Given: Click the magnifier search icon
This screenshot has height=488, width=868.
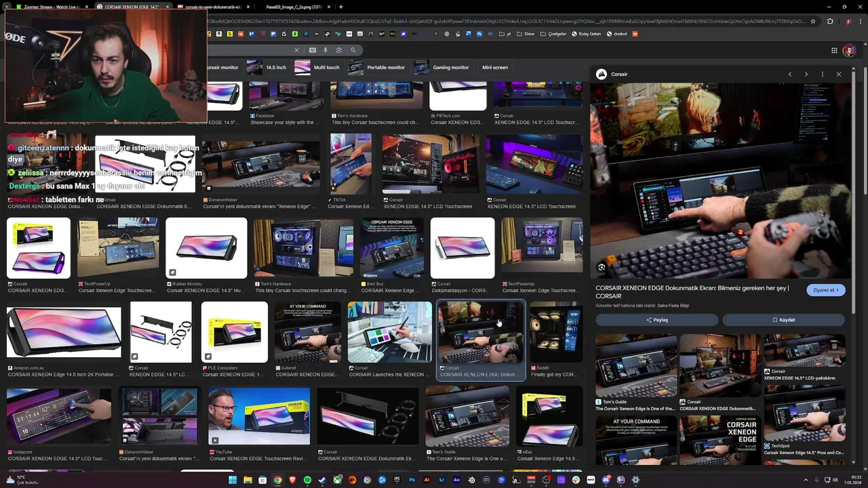Looking at the screenshot, I should point(353,49).
